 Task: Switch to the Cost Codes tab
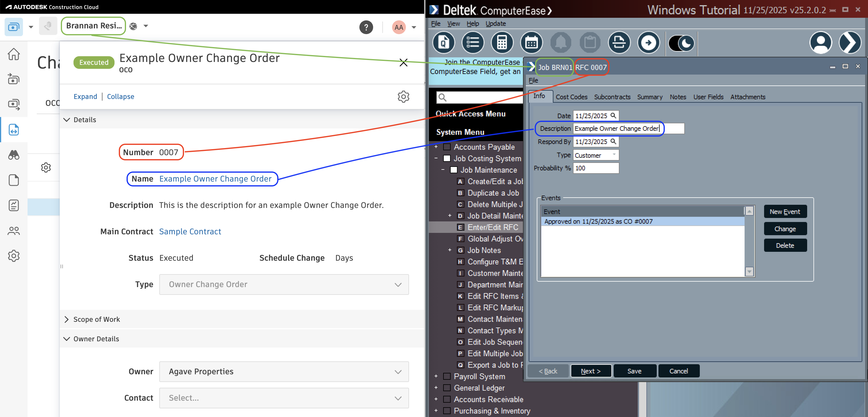point(571,97)
